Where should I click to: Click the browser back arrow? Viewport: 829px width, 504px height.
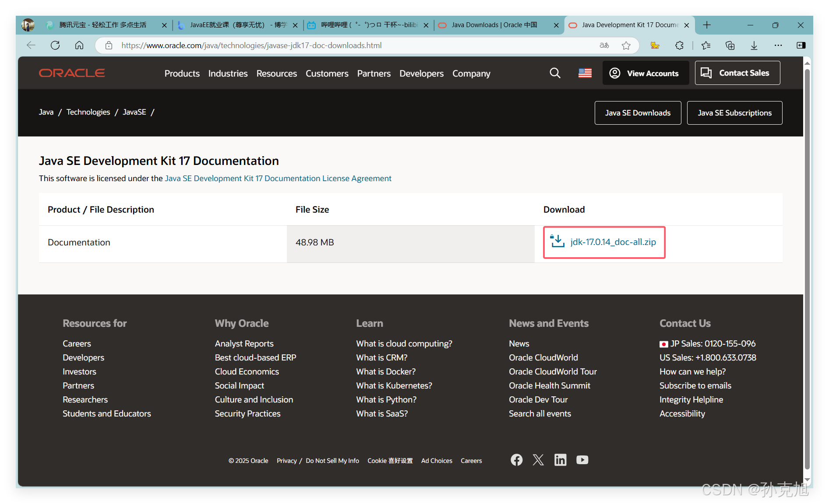tap(31, 45)
